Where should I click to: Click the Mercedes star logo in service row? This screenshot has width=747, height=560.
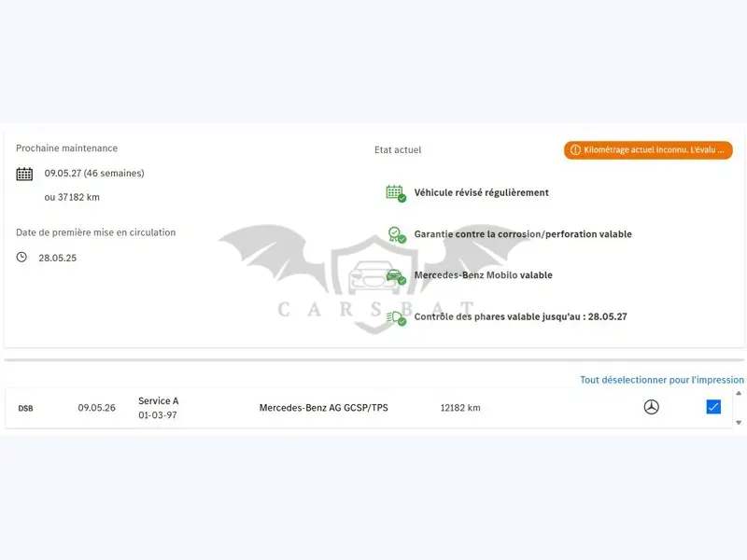point(651,407)
